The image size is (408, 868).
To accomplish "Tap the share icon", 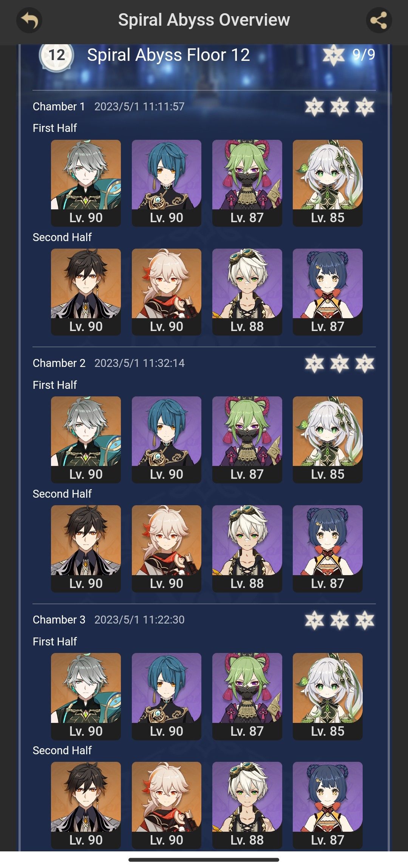I will click(x=379, y=20).
